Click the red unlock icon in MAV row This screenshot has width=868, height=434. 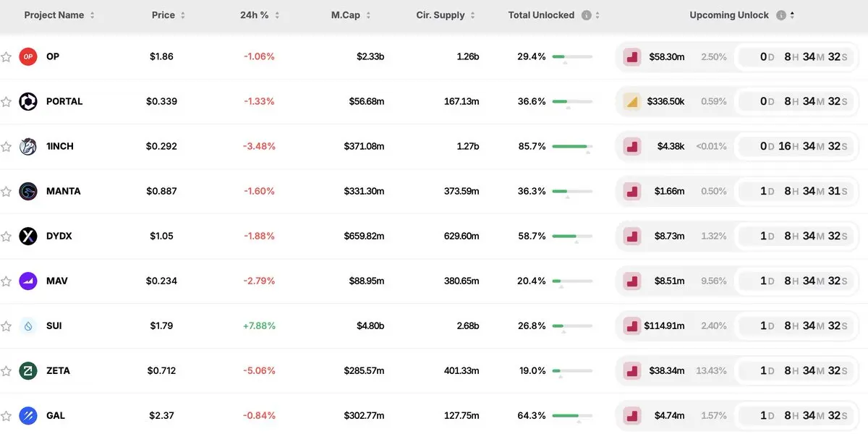pos(632,281)
